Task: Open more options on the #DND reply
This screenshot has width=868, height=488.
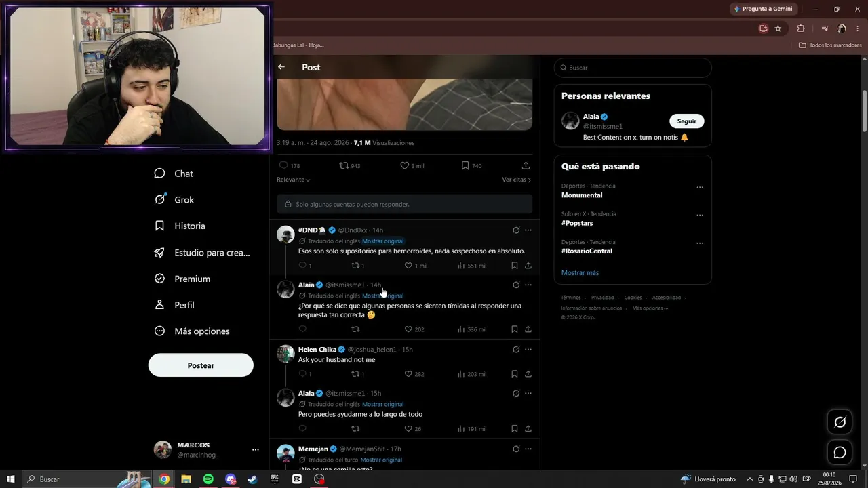Action: pos(528,230)
